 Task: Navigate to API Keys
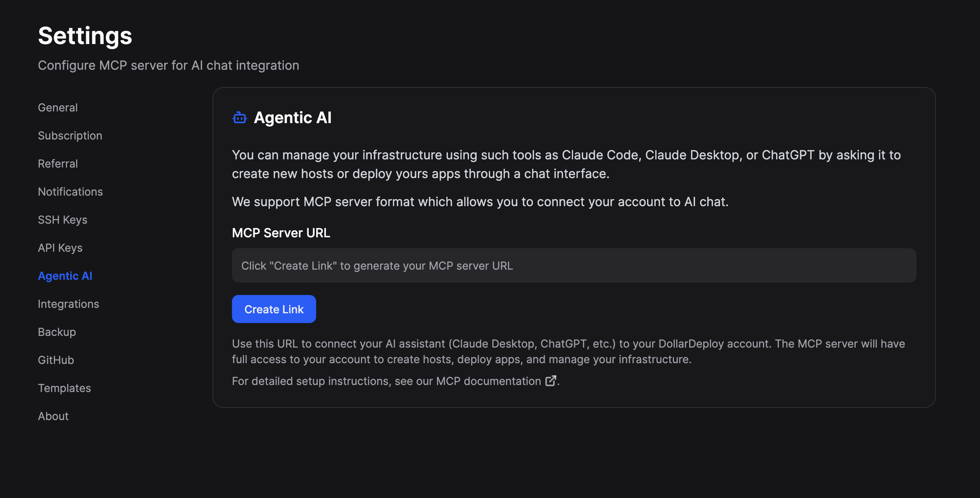tap(60, 248)
